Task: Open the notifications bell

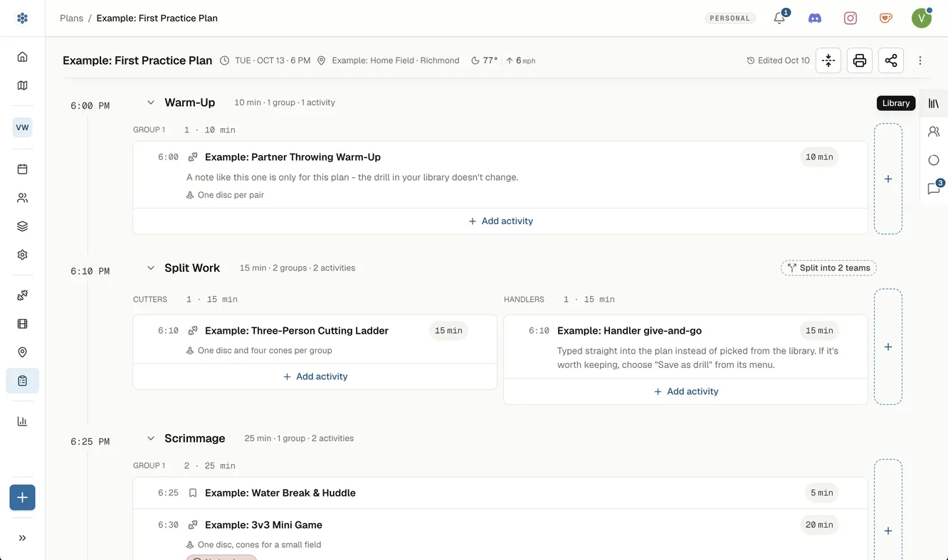Action: 779,19
